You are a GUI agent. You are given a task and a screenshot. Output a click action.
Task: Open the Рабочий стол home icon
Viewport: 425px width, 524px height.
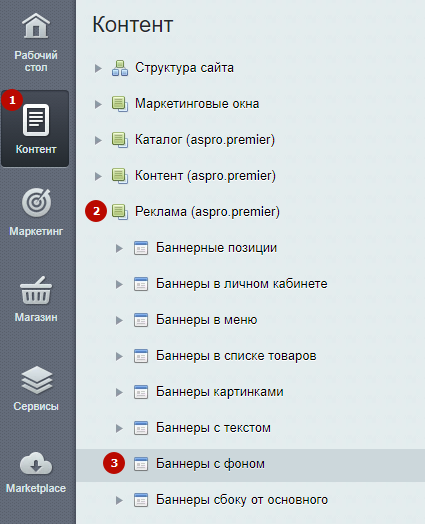[x=36, y=26]
